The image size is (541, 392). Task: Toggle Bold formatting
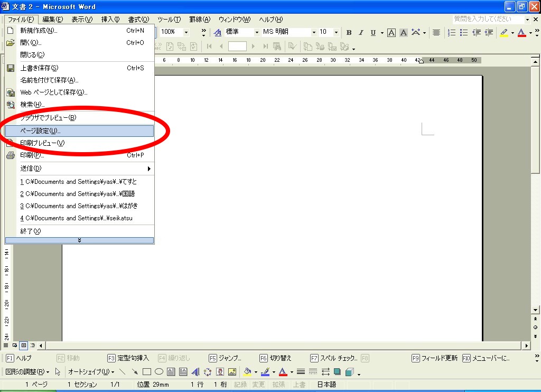click(x=349, y=32)
